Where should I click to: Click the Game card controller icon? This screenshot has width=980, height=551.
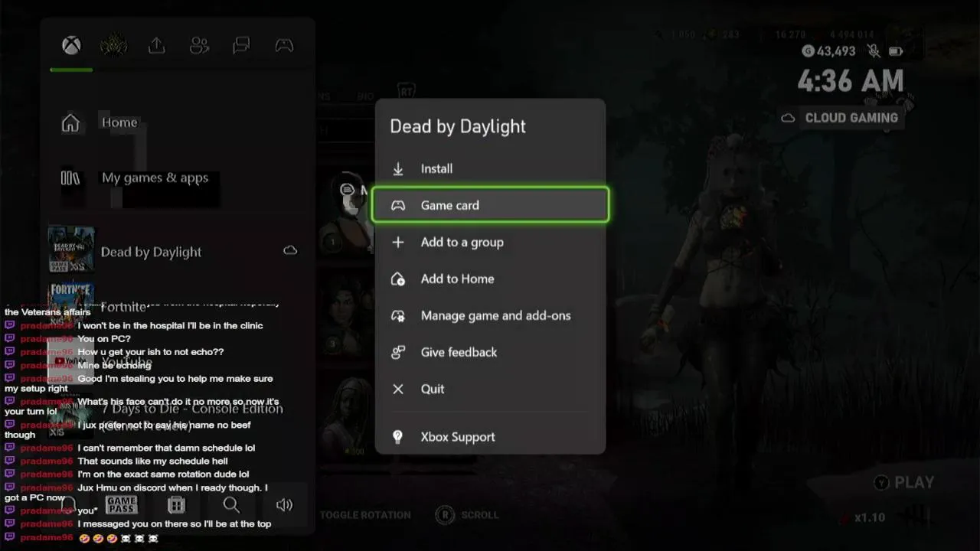pyautogui.click(x=398, y=205)
